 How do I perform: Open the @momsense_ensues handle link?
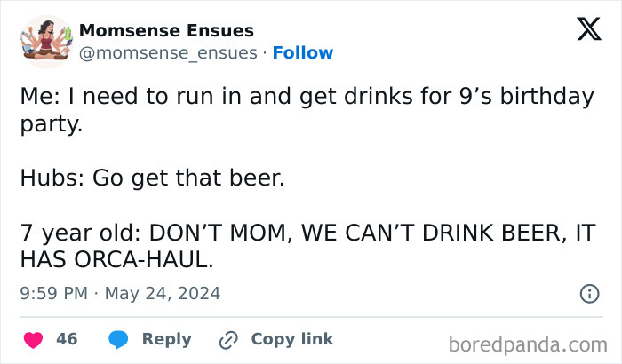(168, 52)
